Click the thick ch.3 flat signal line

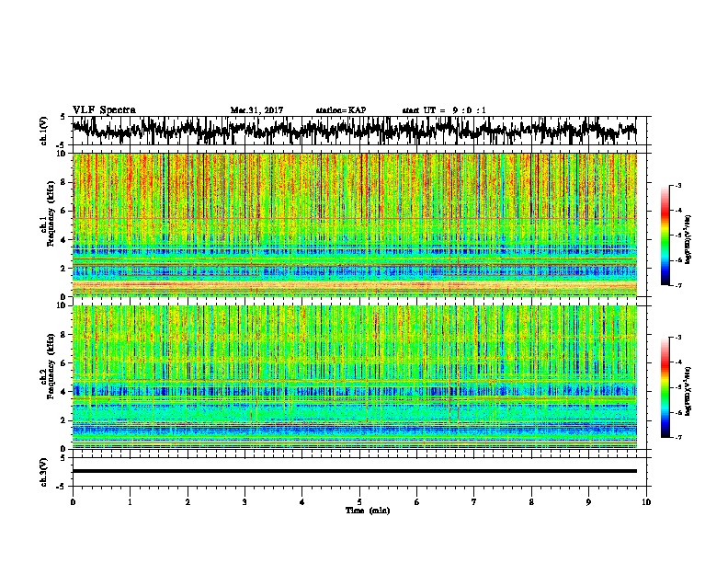[354, 471]
